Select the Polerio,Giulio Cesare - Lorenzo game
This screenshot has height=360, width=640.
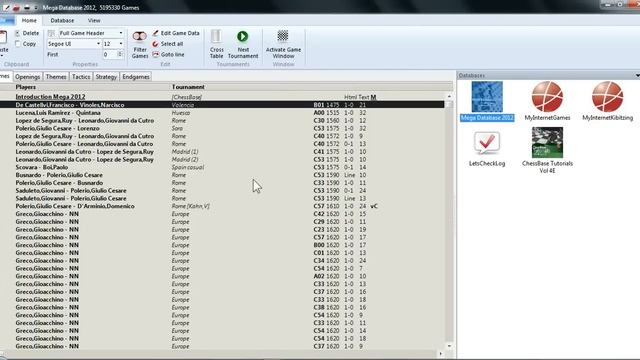(222, 128)
